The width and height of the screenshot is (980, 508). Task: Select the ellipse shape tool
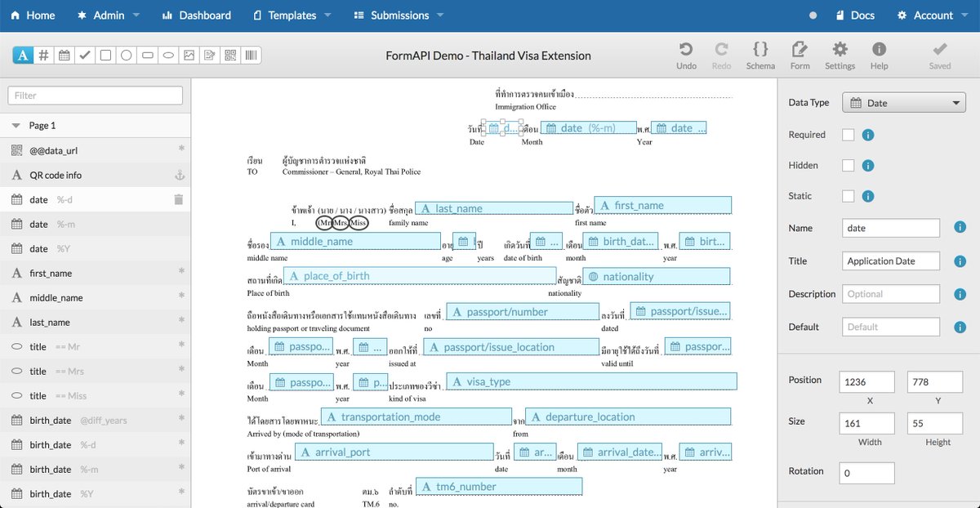[168, 56]
